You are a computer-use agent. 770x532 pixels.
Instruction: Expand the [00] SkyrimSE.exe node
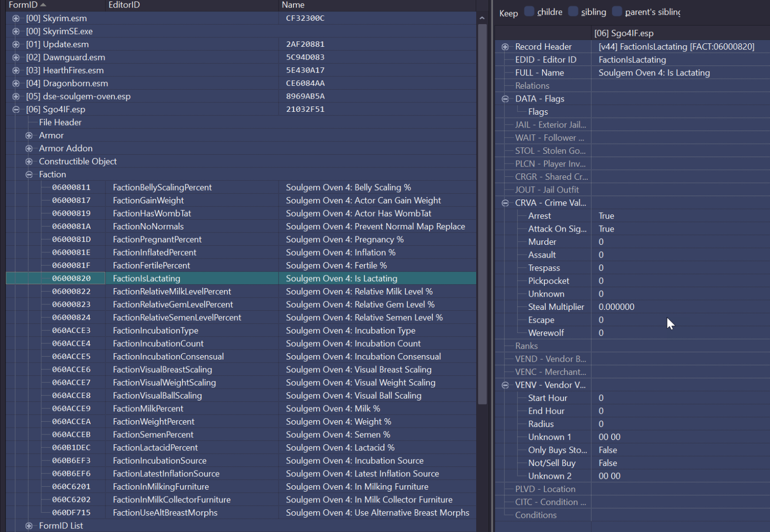click(16, 31)
